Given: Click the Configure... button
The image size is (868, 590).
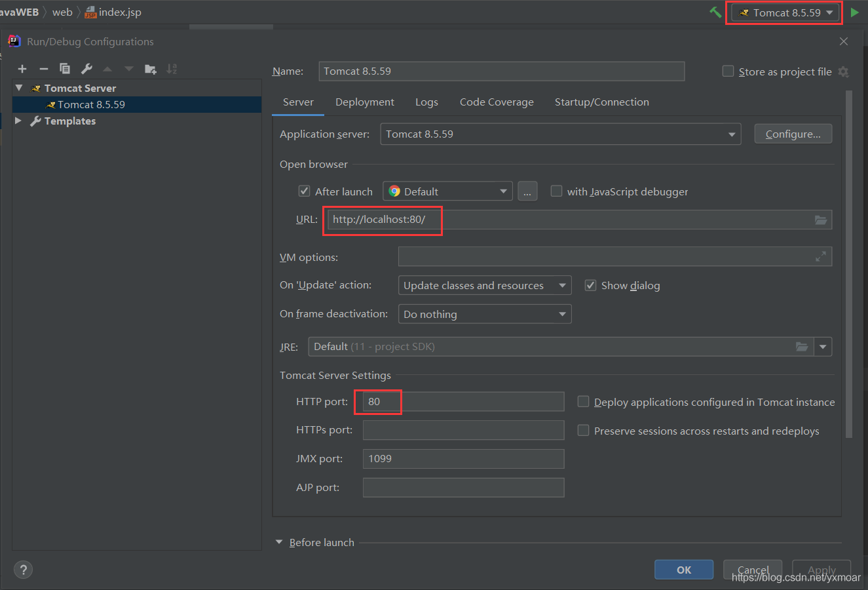Looking at the screenshot, I should [793, 134].
